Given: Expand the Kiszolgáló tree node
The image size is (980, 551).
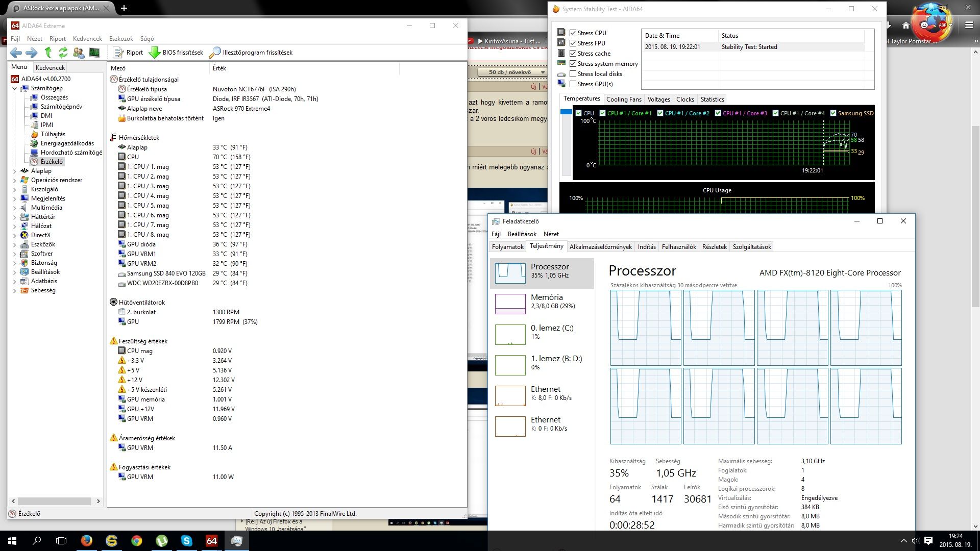Looking at the screenshot, I should tap(14, 189).
